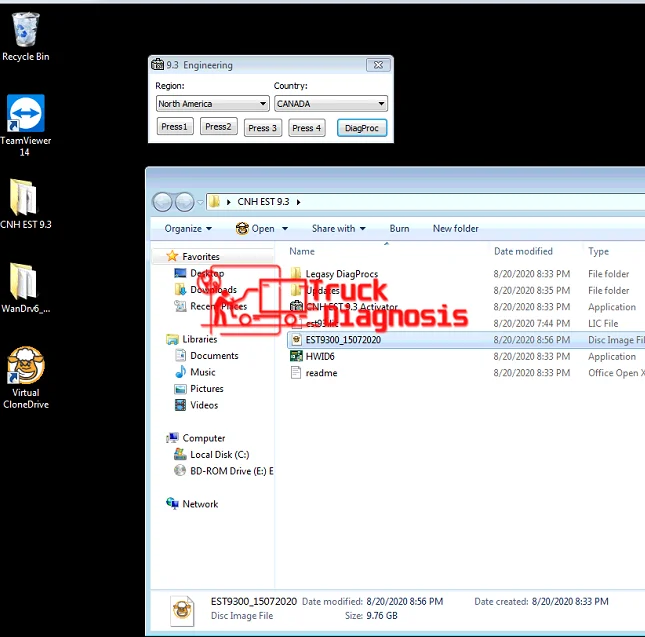Close the 9.3 Engineering dialog
This screenshot has height=637, width=645.
coord(378,65)
